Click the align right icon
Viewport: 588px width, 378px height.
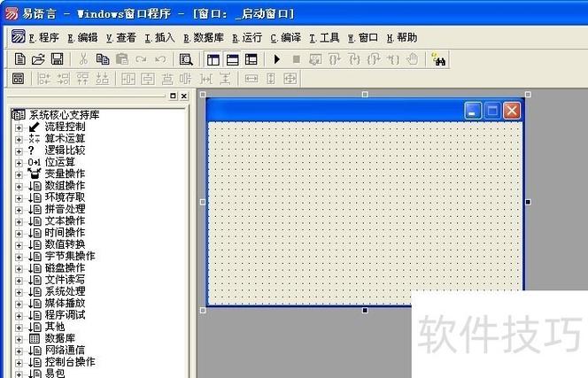pos(63,79)
